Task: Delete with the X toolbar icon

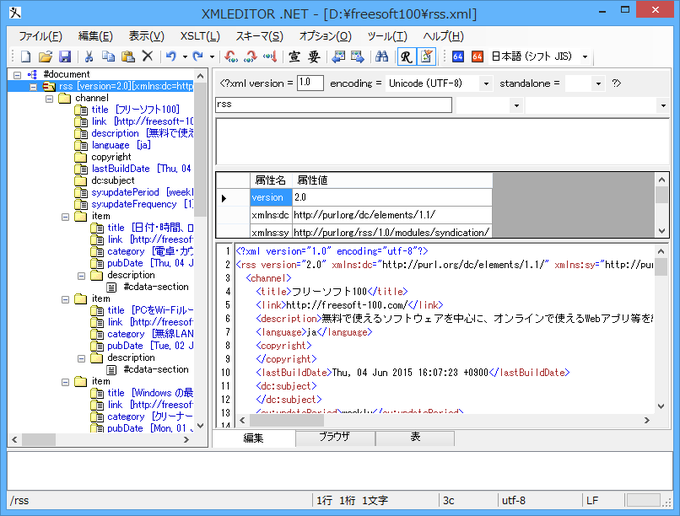Action: 147,56
